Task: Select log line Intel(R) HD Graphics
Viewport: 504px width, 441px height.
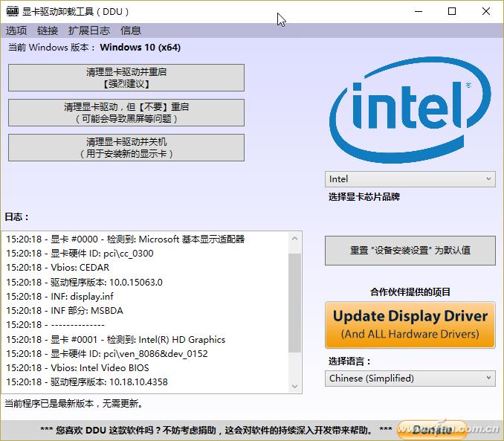Action: pyautogui.click(x=116, y=339)
